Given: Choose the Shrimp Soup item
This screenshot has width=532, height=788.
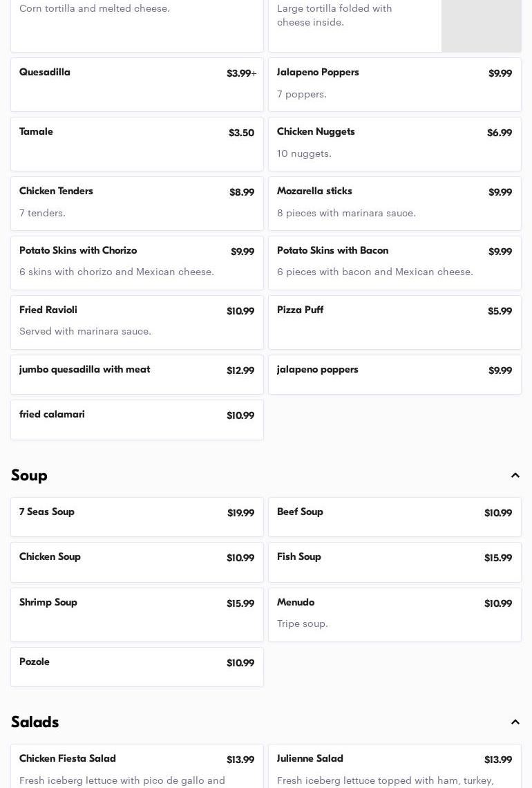Looking at the screenshot, I should click(x=137, y=615).
